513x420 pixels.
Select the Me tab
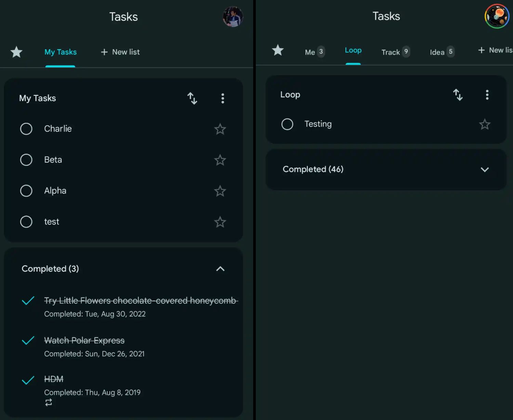pos(314,52)
